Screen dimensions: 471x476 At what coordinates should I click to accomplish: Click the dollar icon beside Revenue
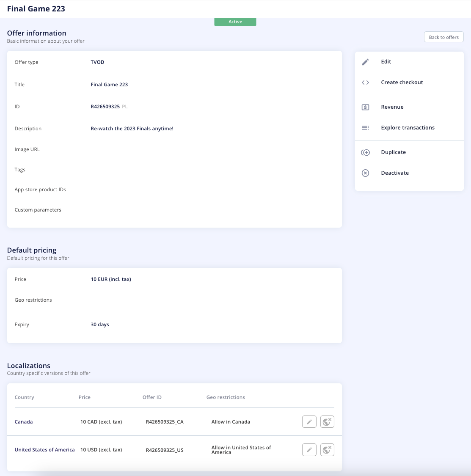[365, 107]
